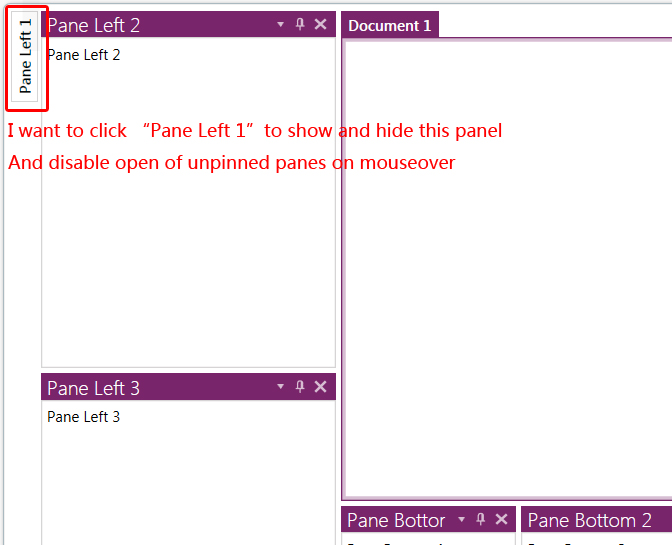The height and width of the screenshot is (545, 672).
Task: Close the Pane Left 3 panel
Action: [x=320, y=387]
